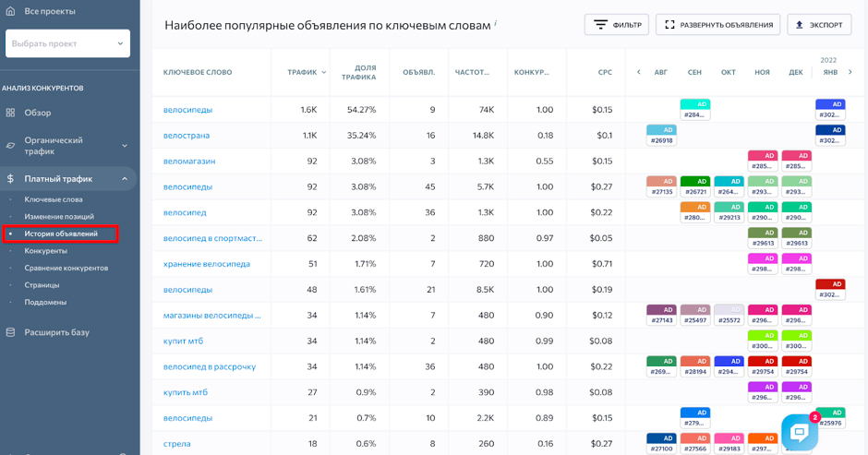Select Страницы in sidebar
This screenshot has width=868, height=455.
tap(42, 285)
